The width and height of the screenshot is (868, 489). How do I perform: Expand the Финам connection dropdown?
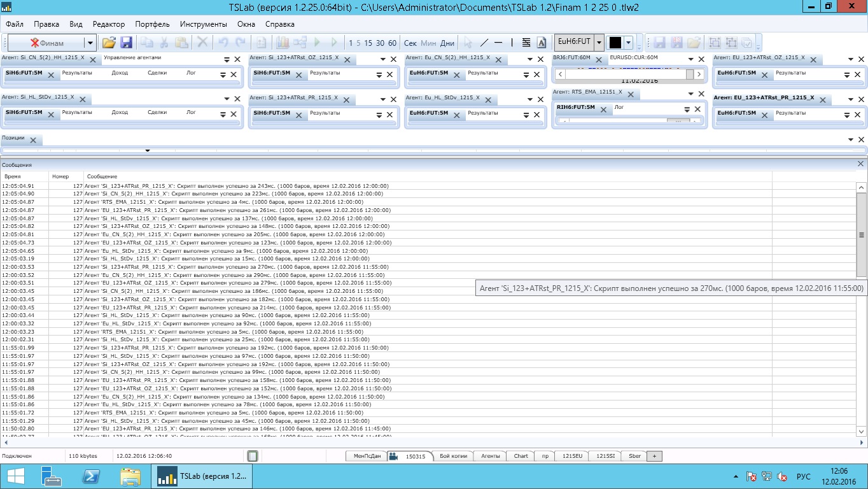coord(90,43)
